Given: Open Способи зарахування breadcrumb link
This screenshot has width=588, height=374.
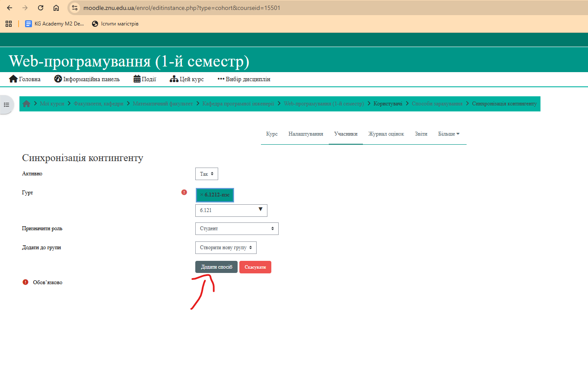Looking at the screenshot, I should click(437, 104).
